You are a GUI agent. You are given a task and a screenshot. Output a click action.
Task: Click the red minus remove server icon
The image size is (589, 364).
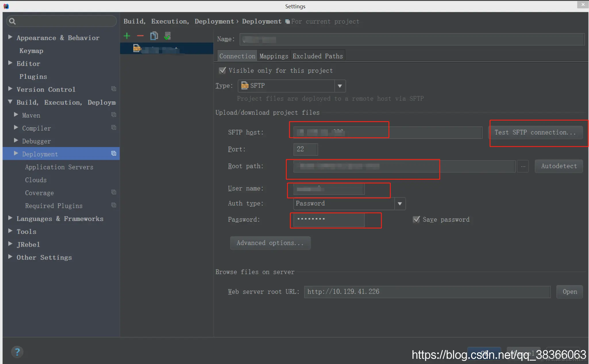140,36
